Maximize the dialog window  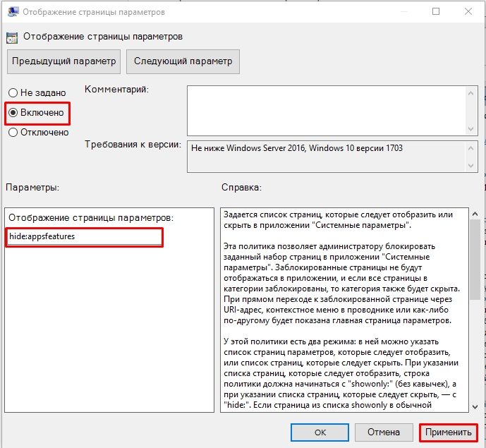tap(436, 11)
